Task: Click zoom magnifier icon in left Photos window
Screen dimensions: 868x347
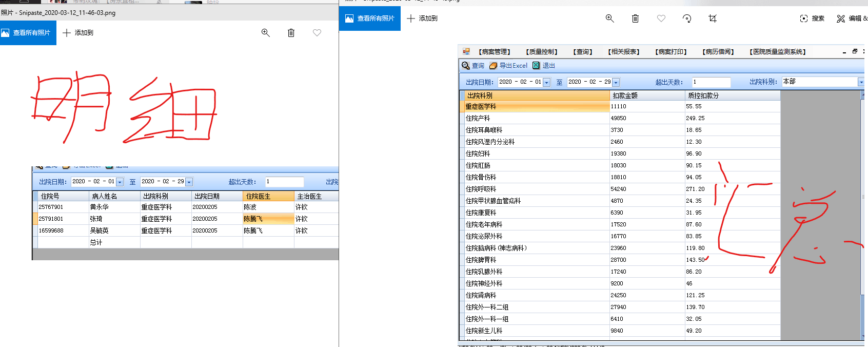Action: (266, 33)
